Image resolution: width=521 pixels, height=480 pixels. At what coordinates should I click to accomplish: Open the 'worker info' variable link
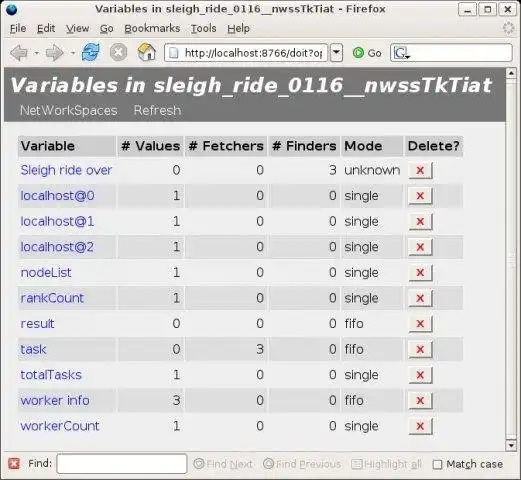[x=55, y=400]
